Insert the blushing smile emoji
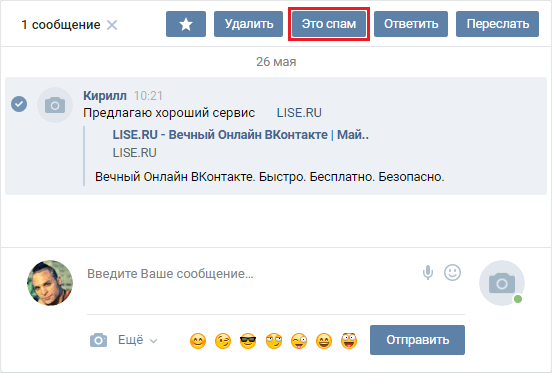The width and height of the screenshot is (552, 373). point(198,341)
